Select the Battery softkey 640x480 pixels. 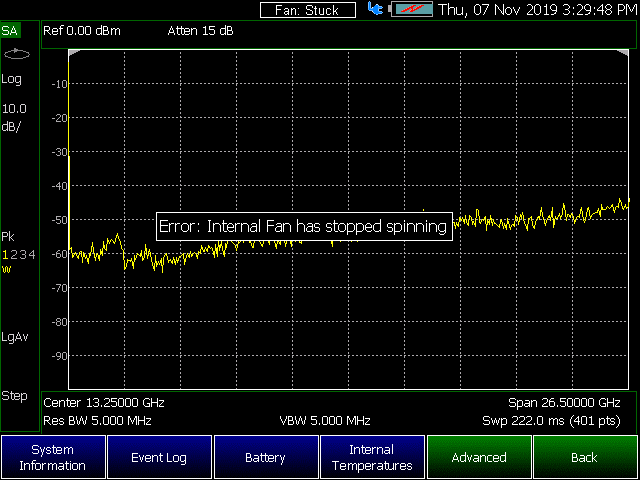(266, 457)
